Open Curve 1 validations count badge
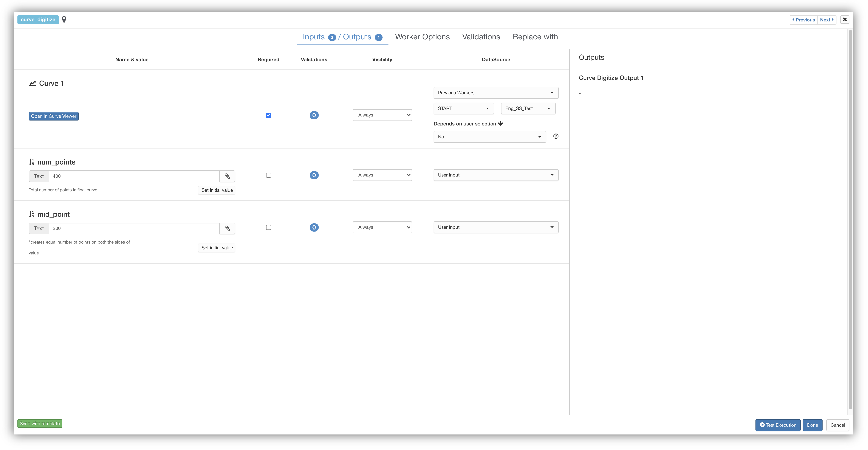 point(314,115)
